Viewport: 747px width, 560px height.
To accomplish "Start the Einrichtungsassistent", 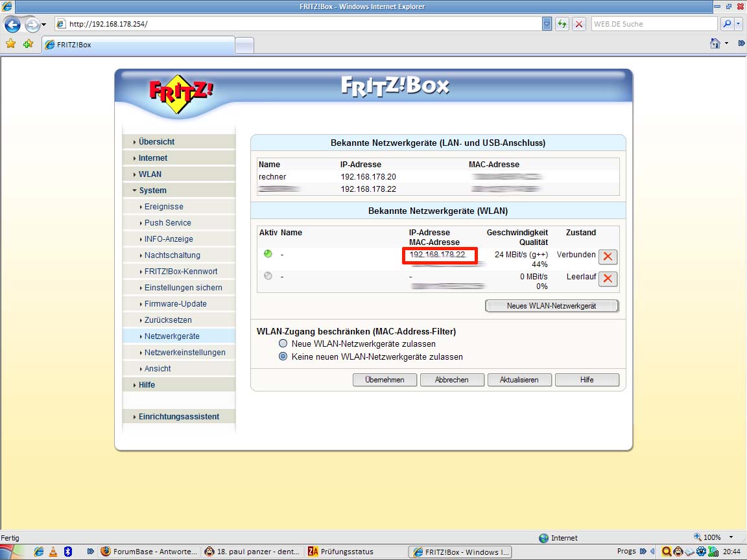I will pyautogui.click(x=179, y=416).
